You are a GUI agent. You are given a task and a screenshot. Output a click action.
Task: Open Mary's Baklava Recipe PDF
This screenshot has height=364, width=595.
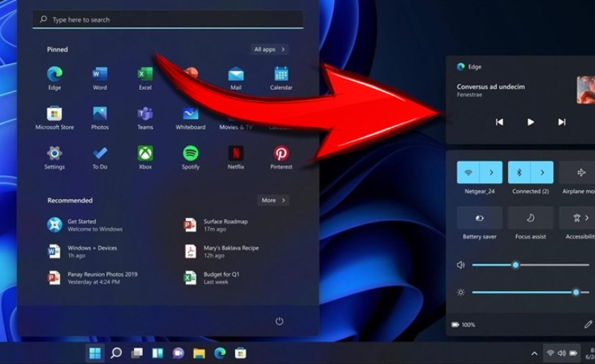pyautogui.click(x=221, y=251)
